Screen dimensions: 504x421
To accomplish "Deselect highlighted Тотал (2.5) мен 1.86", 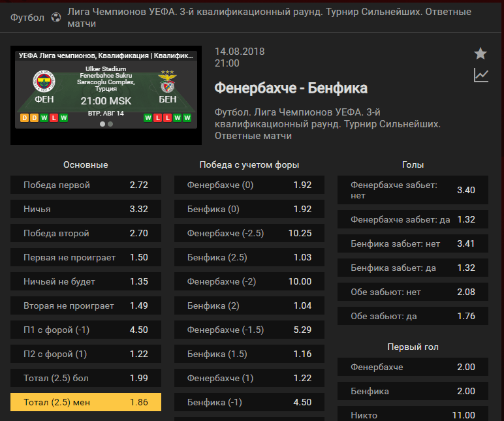I will pos(86,401).
